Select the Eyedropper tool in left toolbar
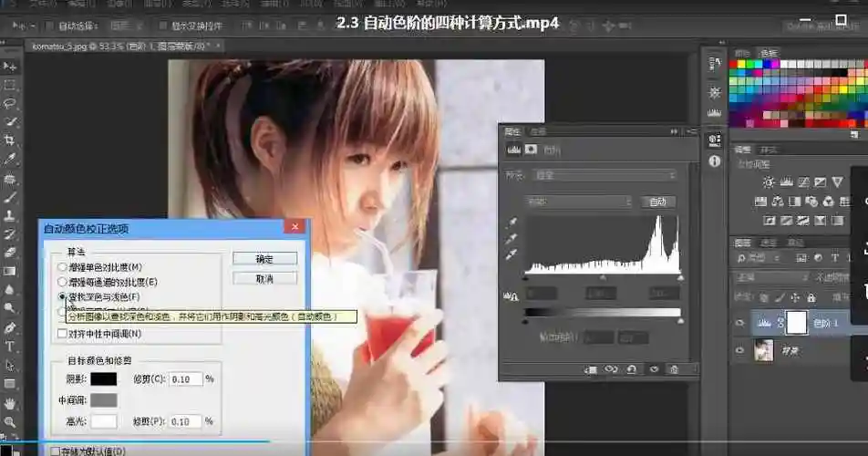 tap(9, 160)
